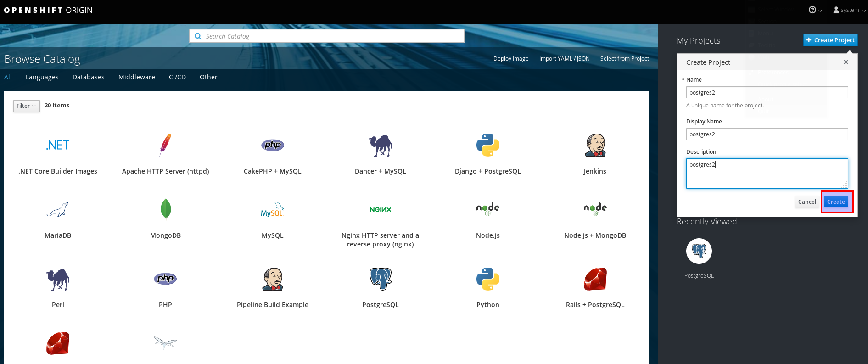Select the MariaDB seal icon
This screenshot has width=868, height=364.
pos(58,209)
